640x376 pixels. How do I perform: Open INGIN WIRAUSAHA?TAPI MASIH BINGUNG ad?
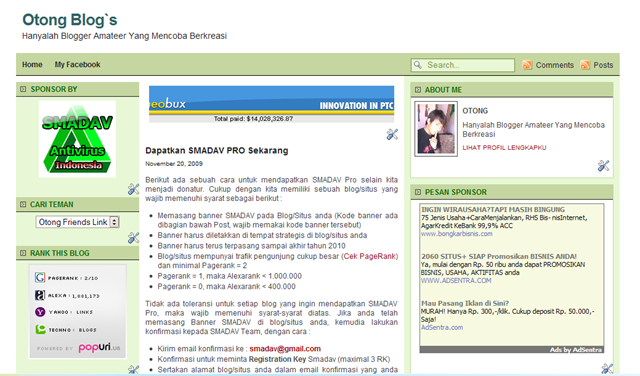493,209
